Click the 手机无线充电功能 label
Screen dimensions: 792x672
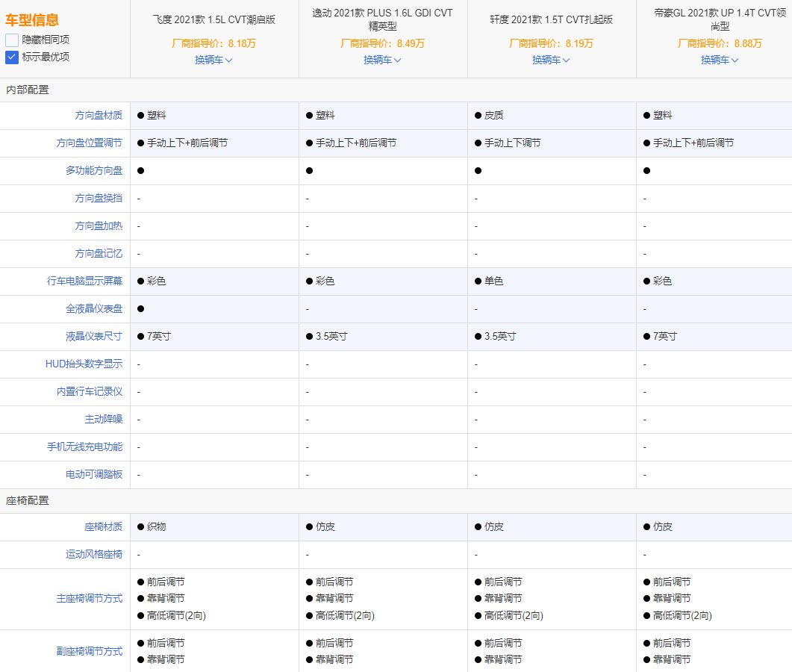coord(84,447)
